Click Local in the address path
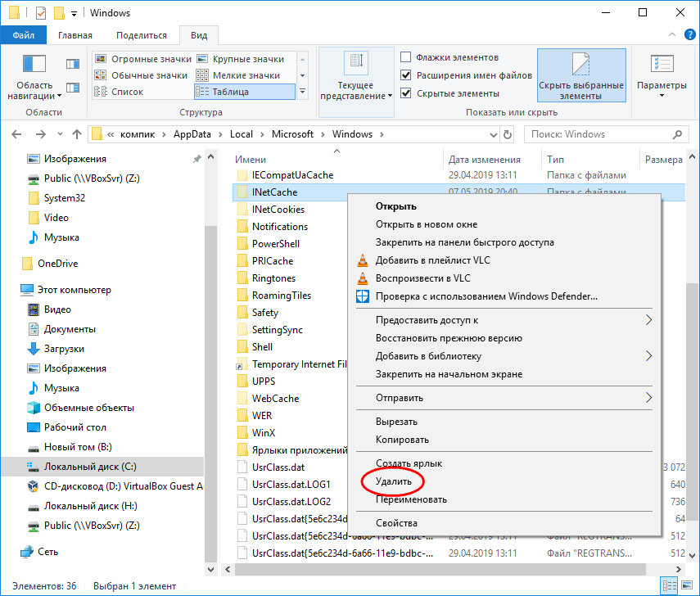Screen dimensions: 700x596 (x=242, y=134)
